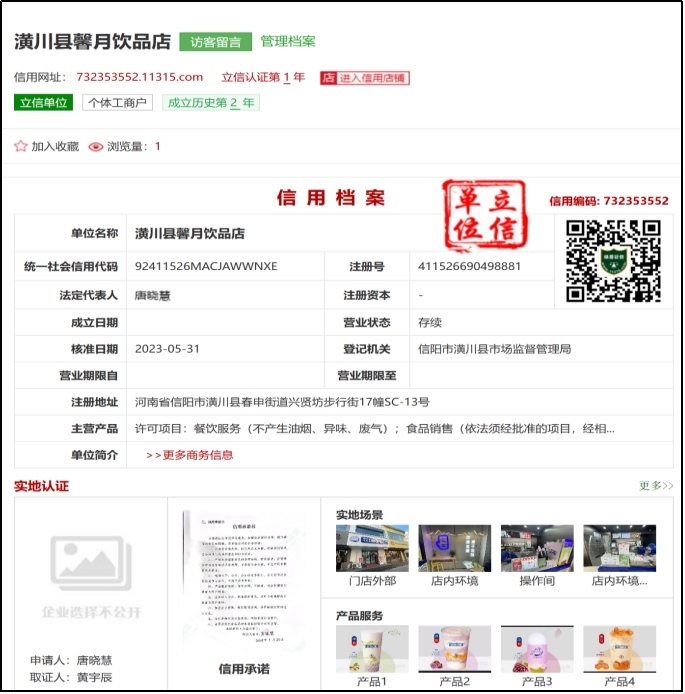Click the 主营产品 description text
The width and height of the screenshot is (685, 694).
(374, 428)
